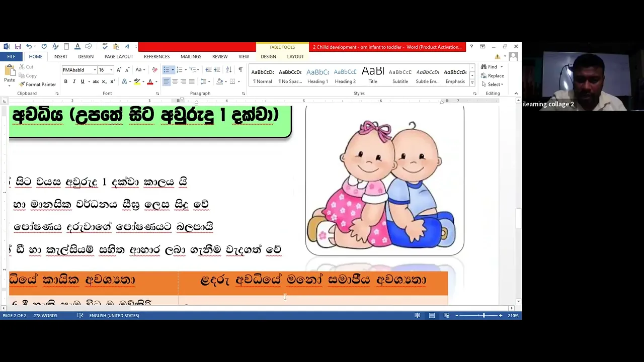Screen dimensions: 644x362
Task: Apply the red font color
Action: (x=149, y=81)
